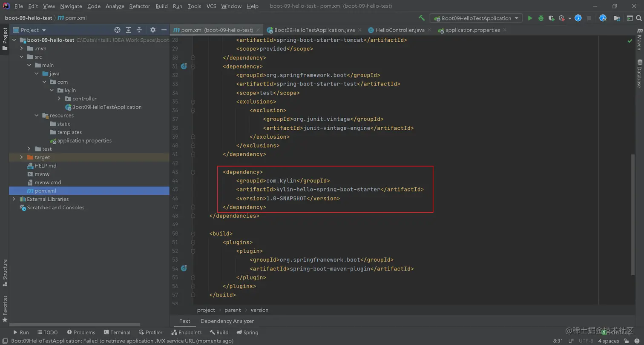Click select opened file locate icon
Viewport: 644px width, 345px height.
click(x=118, y=30)
